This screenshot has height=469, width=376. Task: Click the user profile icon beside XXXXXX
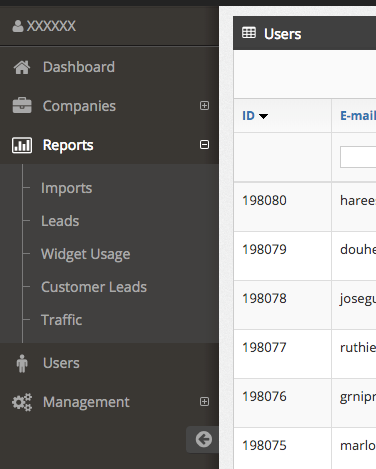pos(18,26)
